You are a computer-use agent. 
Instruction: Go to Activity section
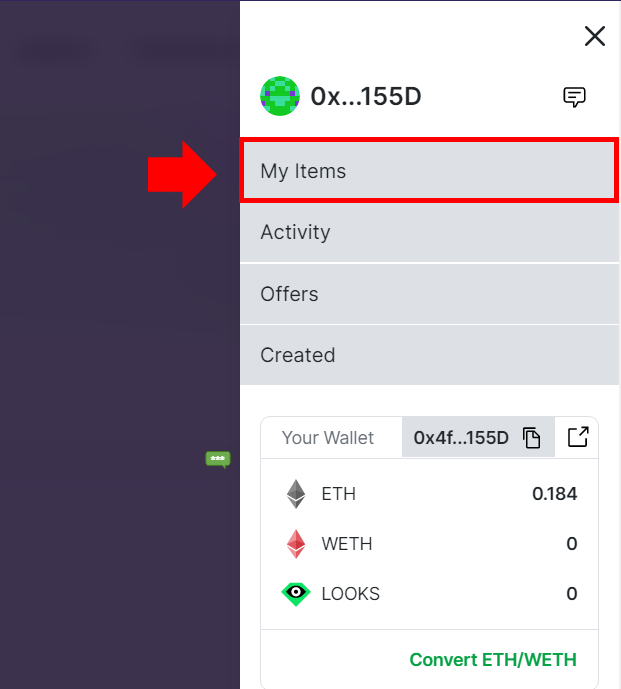[x=430, y=232]
